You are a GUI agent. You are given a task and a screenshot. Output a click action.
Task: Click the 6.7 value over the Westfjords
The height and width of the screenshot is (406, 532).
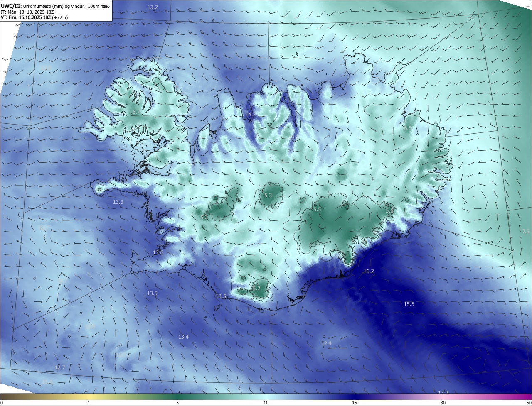137,113
